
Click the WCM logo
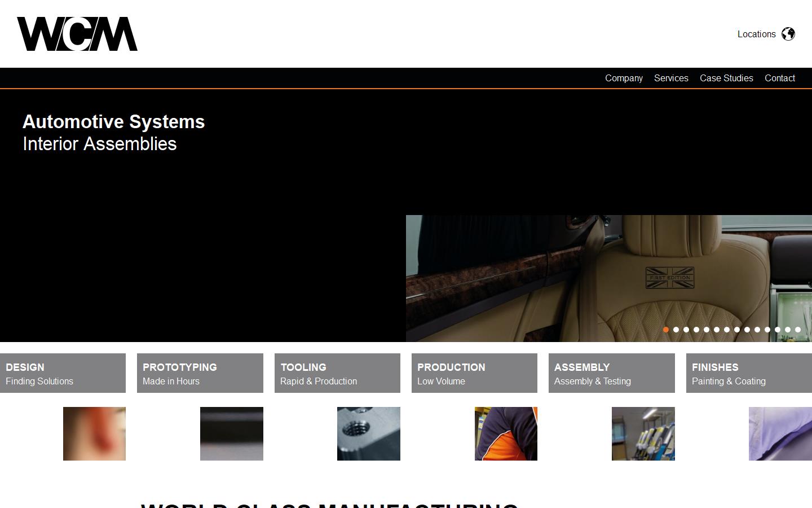(x=77, y=34)
